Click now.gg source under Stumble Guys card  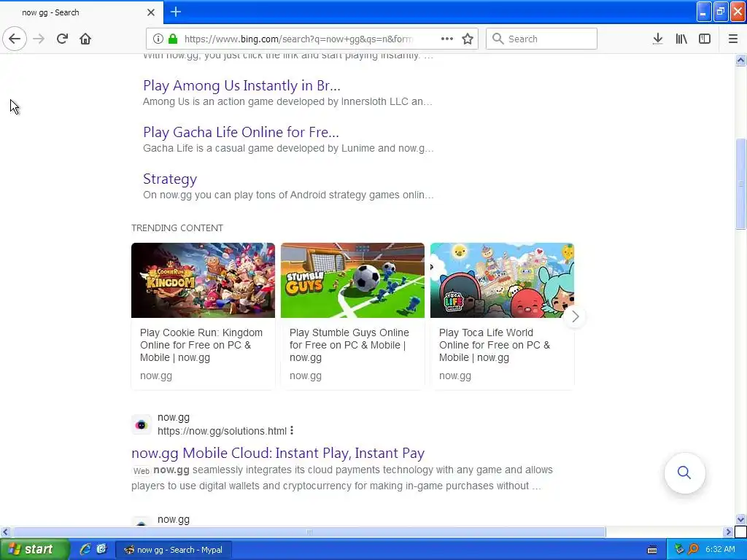306,376
